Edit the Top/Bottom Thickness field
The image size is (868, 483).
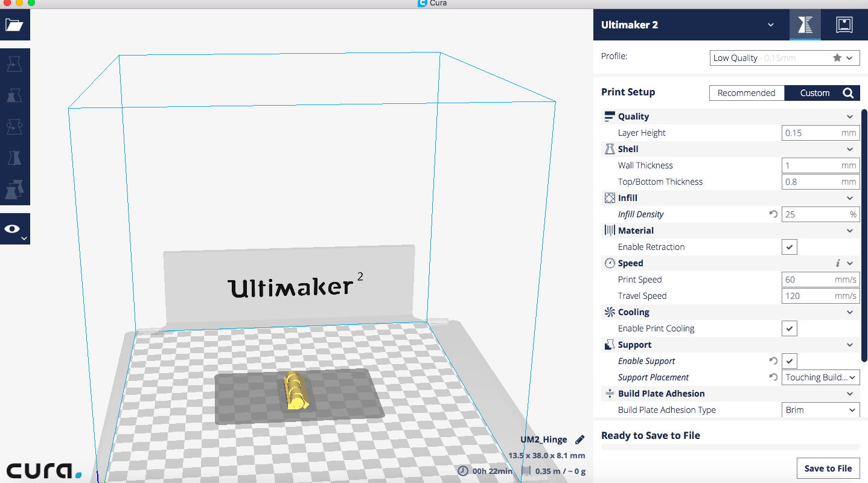coord(820,182)
